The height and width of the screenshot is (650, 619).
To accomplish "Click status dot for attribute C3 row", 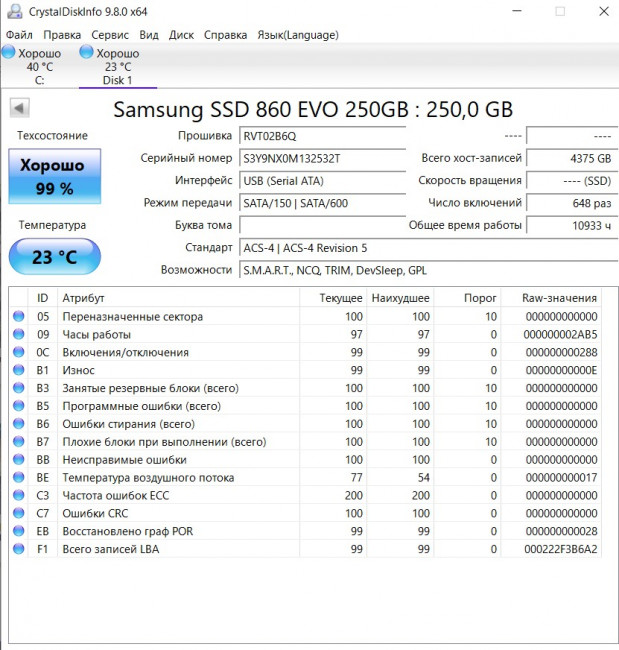I will 19,495.
